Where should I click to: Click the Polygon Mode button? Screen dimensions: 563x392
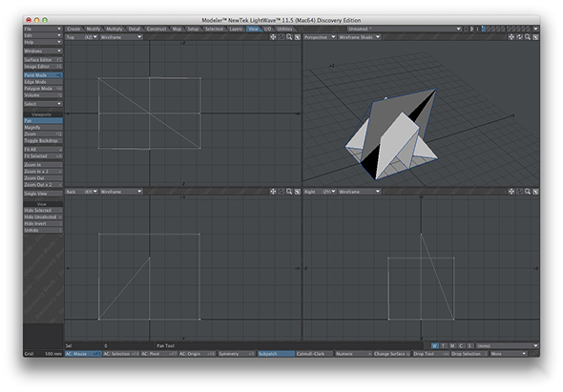click(x=43, y=89)
